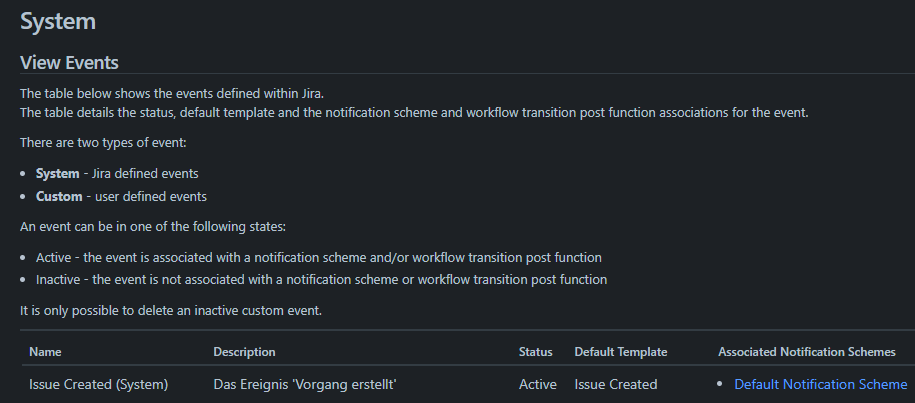Open the Default Notification Scheme link
Image resolution: width=915 pixels, height=403 pixels.
pos(820,384)
